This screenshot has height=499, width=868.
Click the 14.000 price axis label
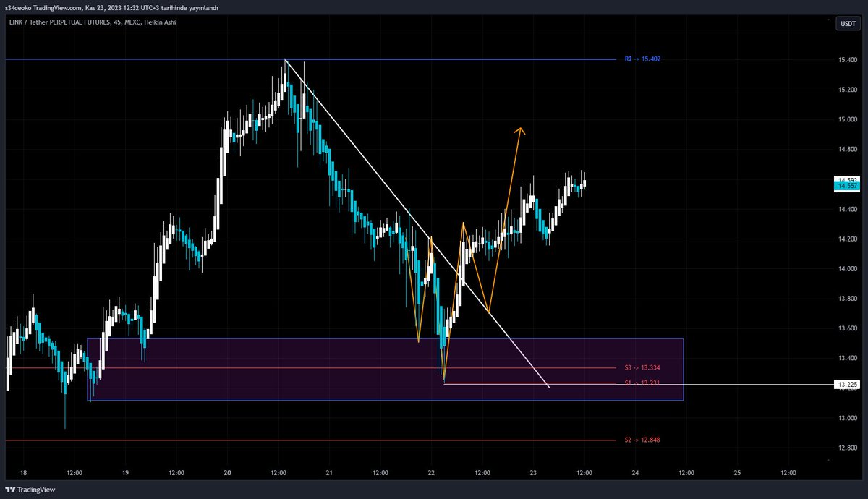[x=847, y=269]
